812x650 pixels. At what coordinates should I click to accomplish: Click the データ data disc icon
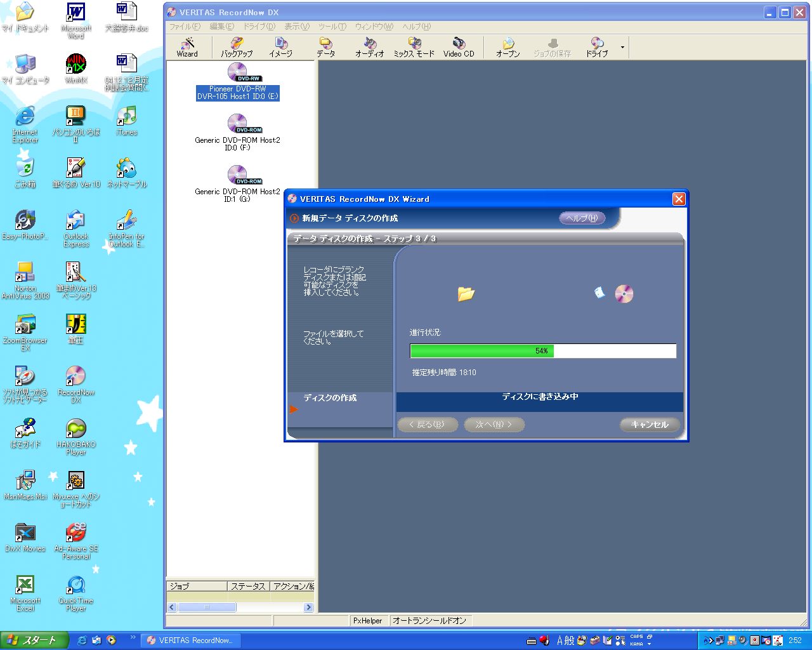[325, 47]
